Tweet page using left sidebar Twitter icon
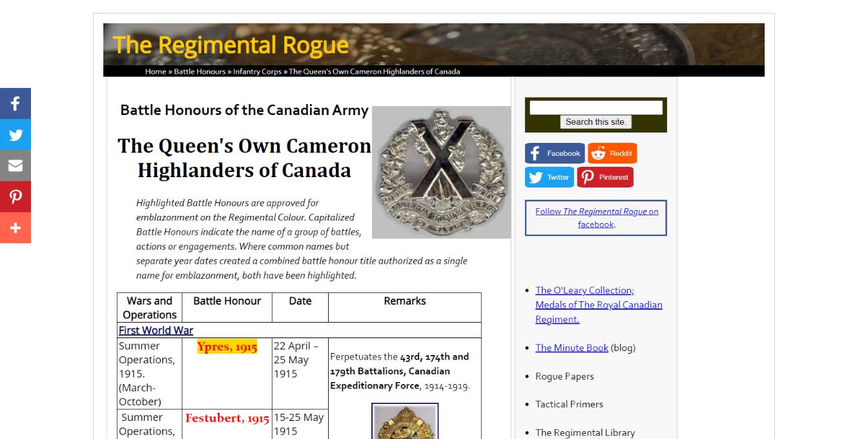The width and height of the screenshot is (868, 439). pyautogui.click(x=15, y=134)
